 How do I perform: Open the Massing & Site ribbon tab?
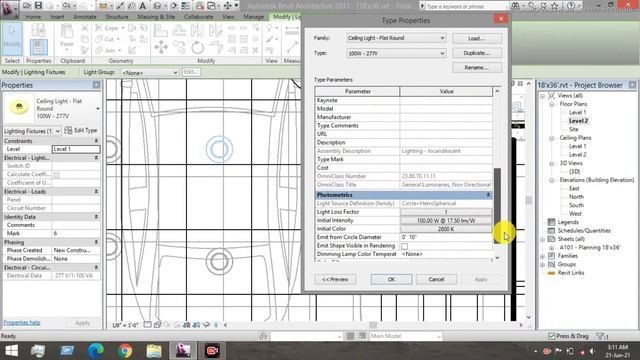tap(156, 17)
